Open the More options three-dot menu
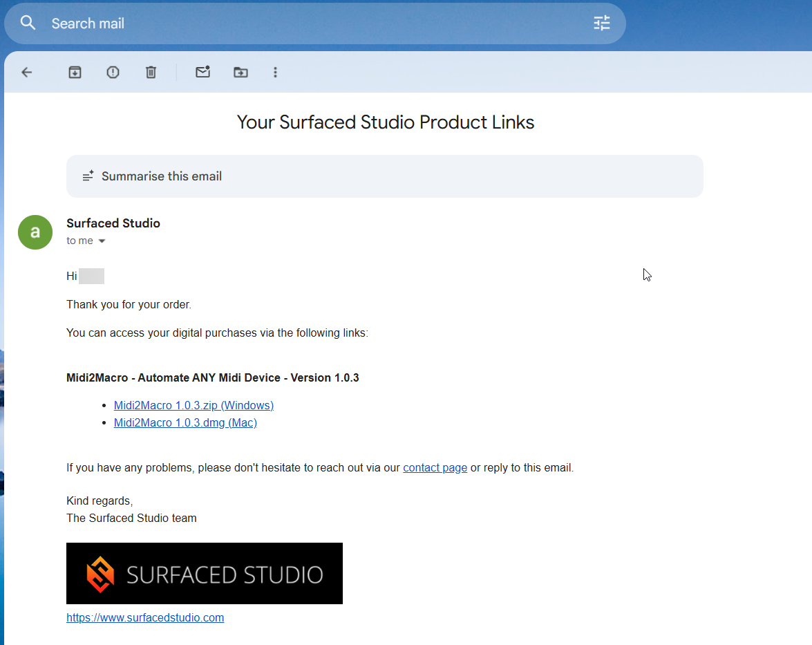The image size is (812, 645). point(275,72)
